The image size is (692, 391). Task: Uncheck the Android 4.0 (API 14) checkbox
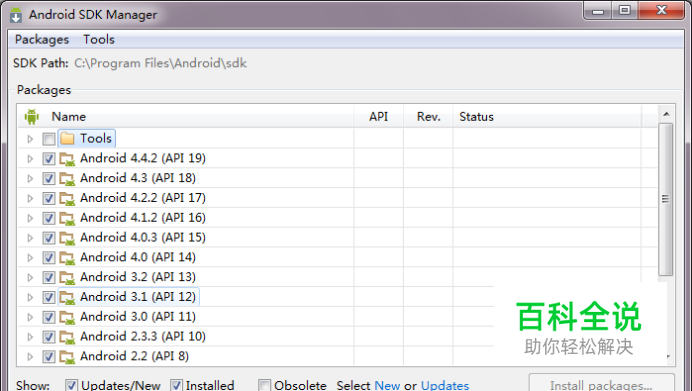[49, 258]
